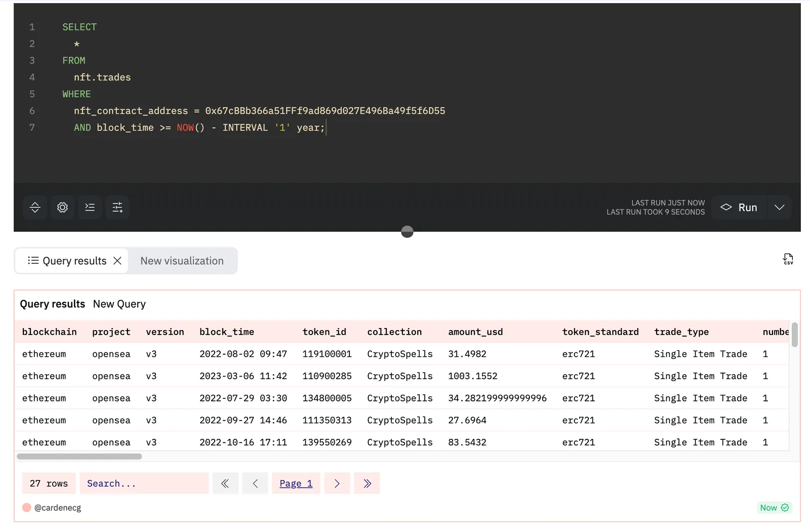Jump to the last results page
Viewport: 810px width, 532px height.
click(x=367, y=483)
